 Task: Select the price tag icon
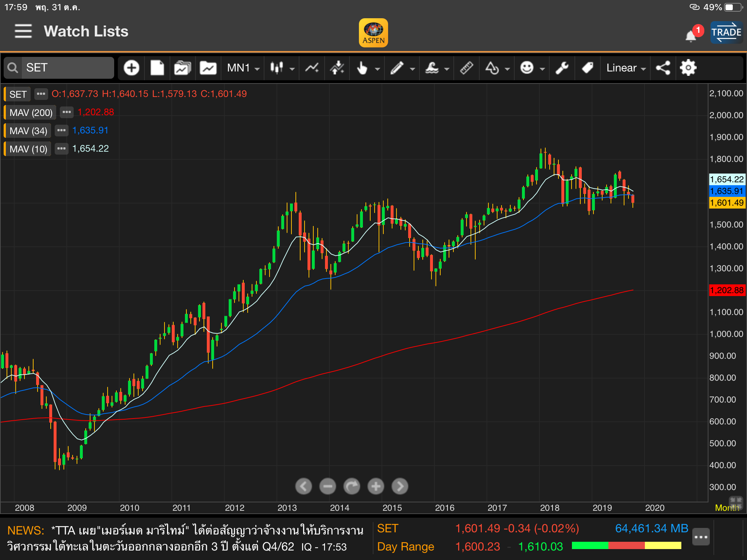[587, 68]
